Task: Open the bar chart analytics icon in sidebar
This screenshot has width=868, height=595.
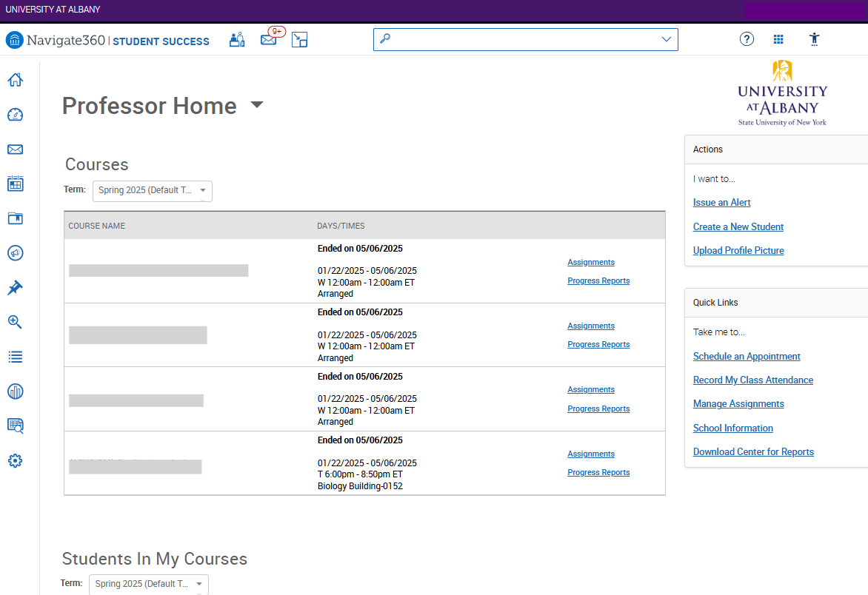Action: click(15, 391)
